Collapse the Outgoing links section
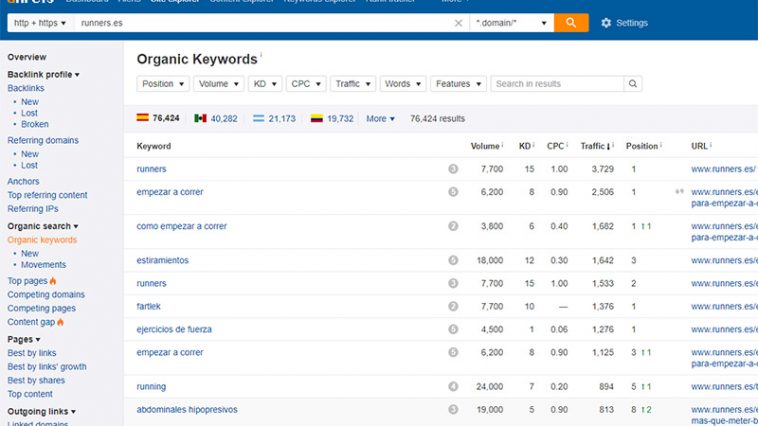The width and height of the screenshot is (758, 426). [42, 411]
